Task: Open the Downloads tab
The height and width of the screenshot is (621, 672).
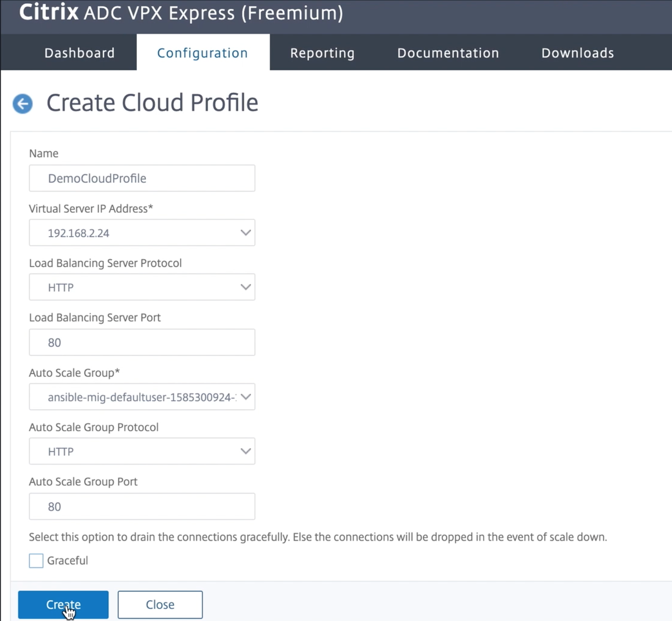Action: pyautogui.click(x=578, y=53)
